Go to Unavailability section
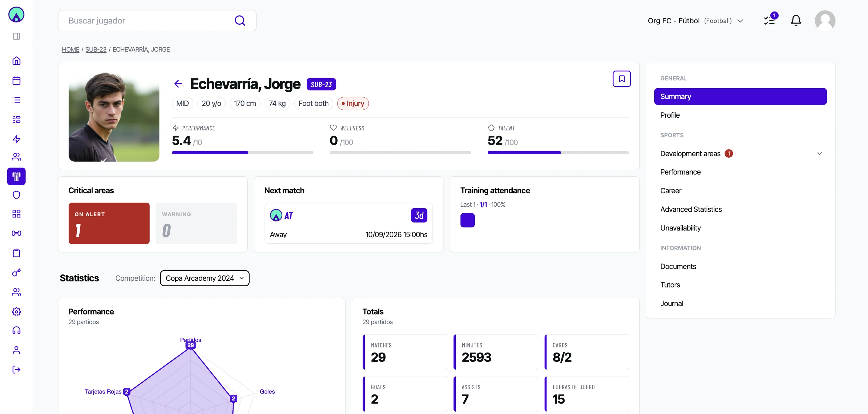The height and width of the screenshot is (414, 868). pyautogui.click(x=680, y=228)
